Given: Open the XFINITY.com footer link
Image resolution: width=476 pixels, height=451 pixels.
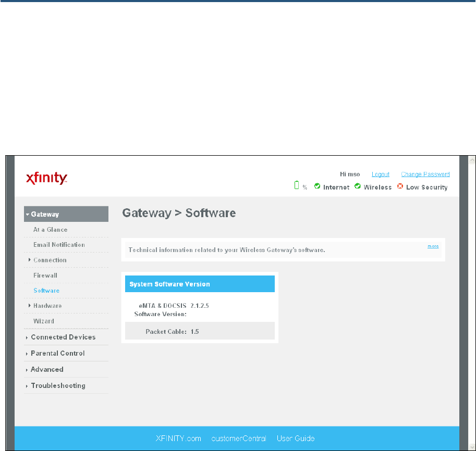Looking at the screenshot, I should [178, 439].
